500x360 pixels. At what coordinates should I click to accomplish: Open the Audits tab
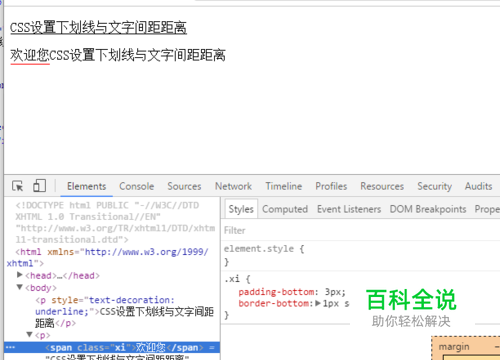[478, 186]
